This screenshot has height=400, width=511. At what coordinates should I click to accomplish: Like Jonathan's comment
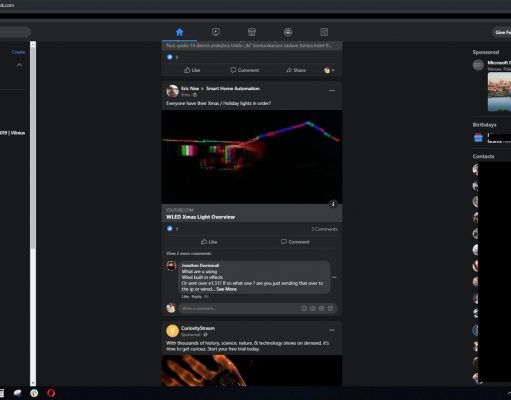(185, 297)
